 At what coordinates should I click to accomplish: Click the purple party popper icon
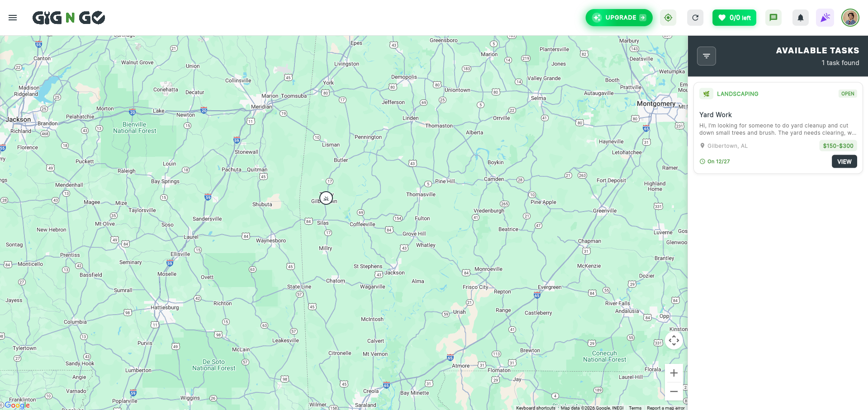pos(825,18)
